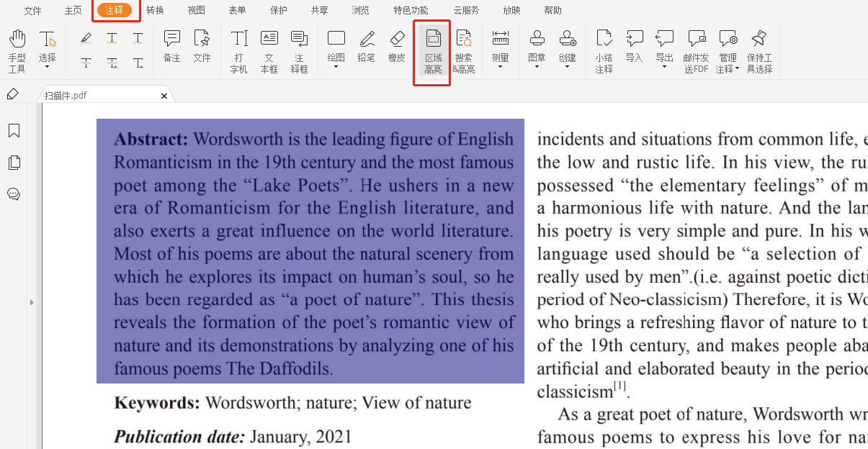Screen dimensions: 868x449
Task: Add a sticky note with 备注
Action: [x=171, y=46]
